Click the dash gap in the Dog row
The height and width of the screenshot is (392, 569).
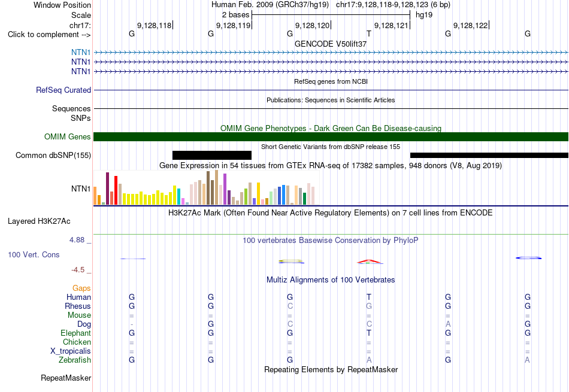[132, 324]
